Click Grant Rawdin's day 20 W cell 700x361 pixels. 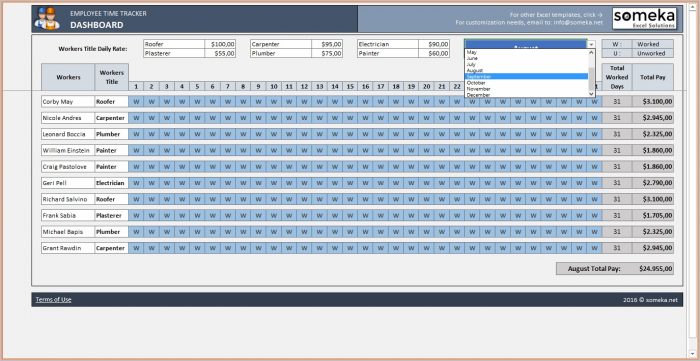(x=426, y=248)
